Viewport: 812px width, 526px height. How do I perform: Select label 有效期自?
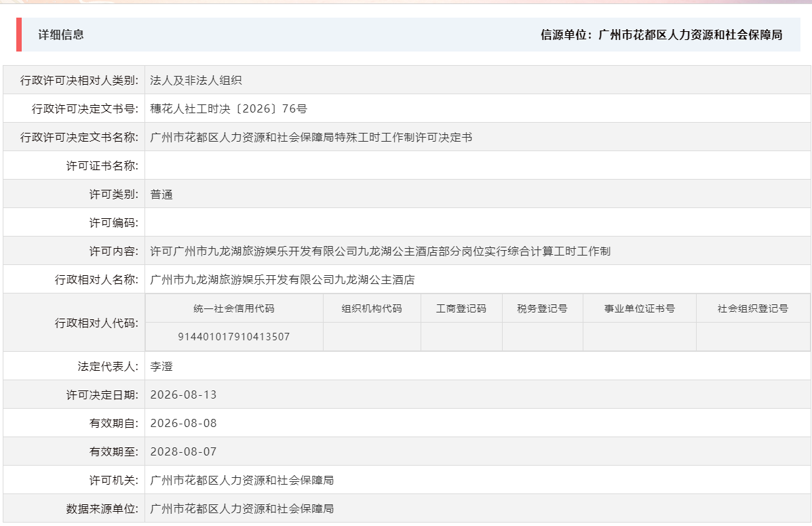click(113, 423)
